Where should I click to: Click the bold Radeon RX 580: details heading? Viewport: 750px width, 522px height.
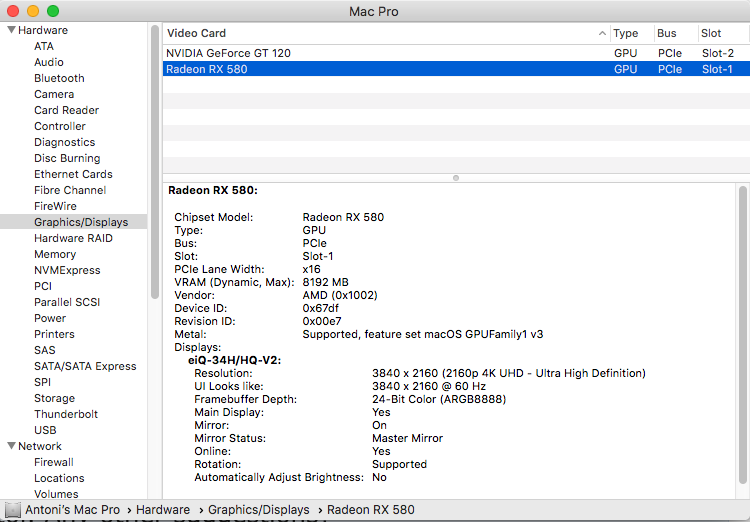(x=213, y=190)
